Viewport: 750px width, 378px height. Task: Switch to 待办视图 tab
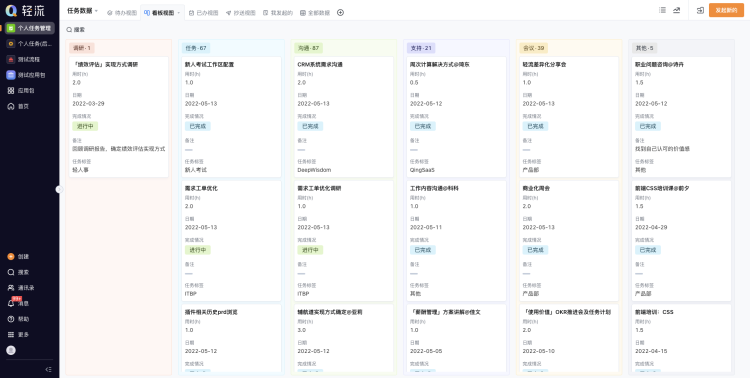tap(122, 13)
